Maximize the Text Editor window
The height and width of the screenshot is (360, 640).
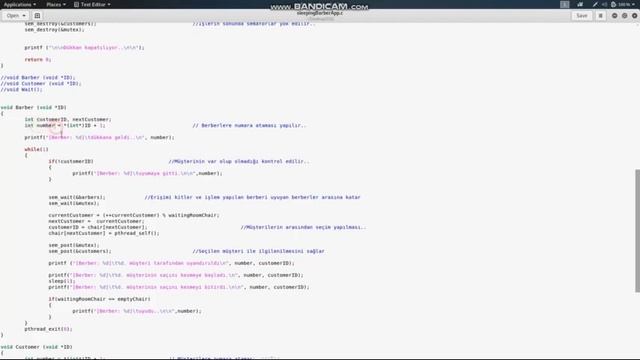[x=624, y=16]
